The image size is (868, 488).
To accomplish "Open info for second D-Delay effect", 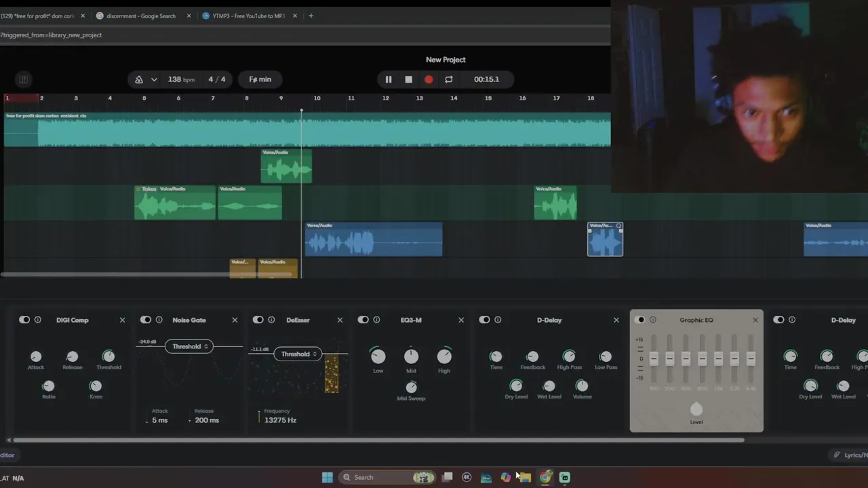I will coord(792,320).
